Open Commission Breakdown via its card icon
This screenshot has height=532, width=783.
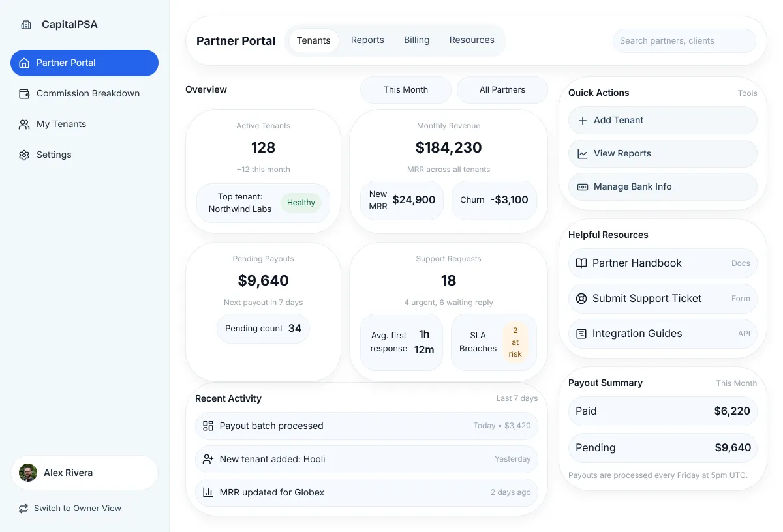(x=23, y=93)
